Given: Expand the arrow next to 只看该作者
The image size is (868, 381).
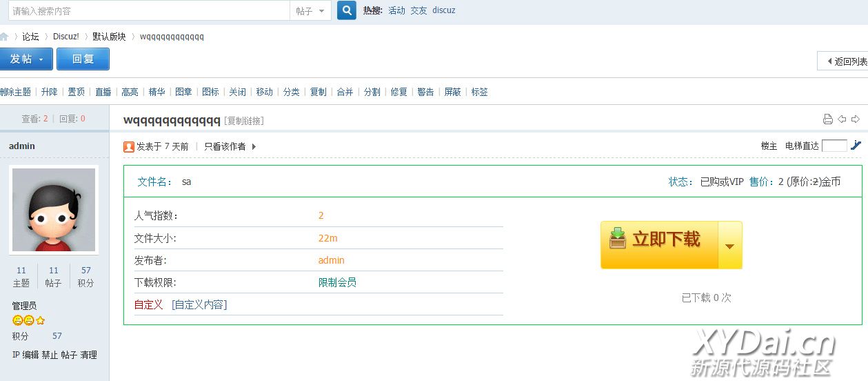Looking at the screenshot, I should 254,146.
